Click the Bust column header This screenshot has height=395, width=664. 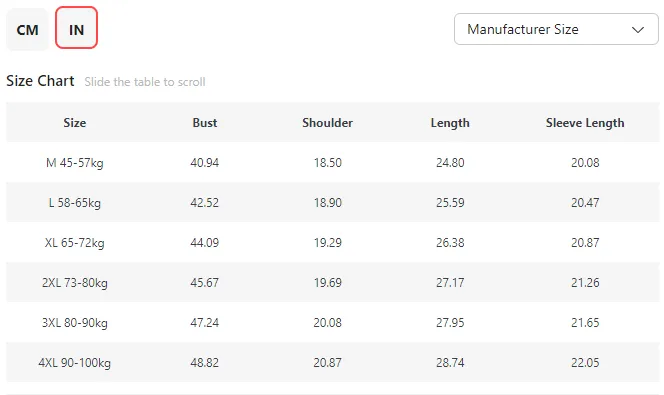(205, 123)
